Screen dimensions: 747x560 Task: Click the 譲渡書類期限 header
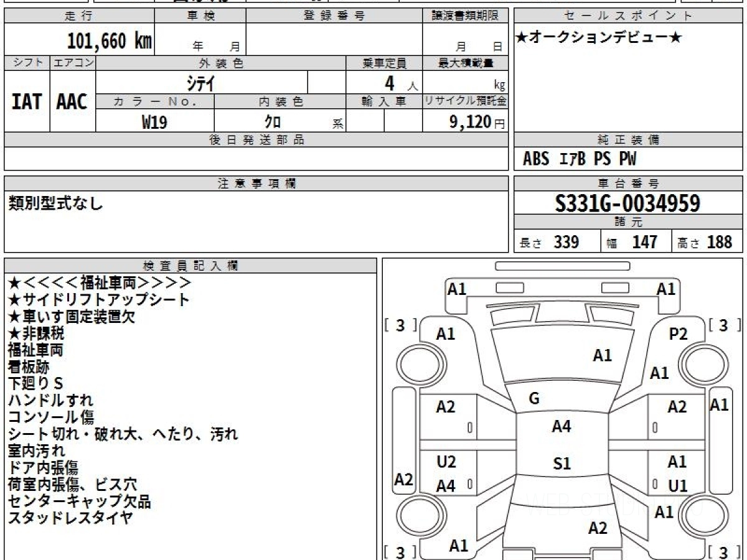[466, 16]
